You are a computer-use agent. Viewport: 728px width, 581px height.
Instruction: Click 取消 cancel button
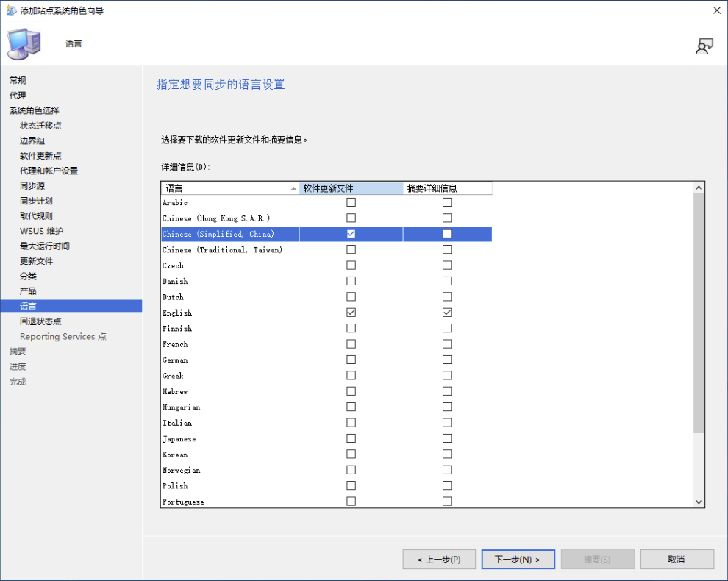[x=677, y=560]
